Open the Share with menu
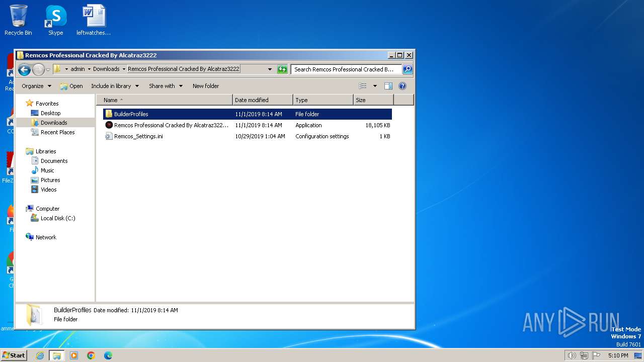The height and width of the screenshot is (362, 644). (166, 86)
